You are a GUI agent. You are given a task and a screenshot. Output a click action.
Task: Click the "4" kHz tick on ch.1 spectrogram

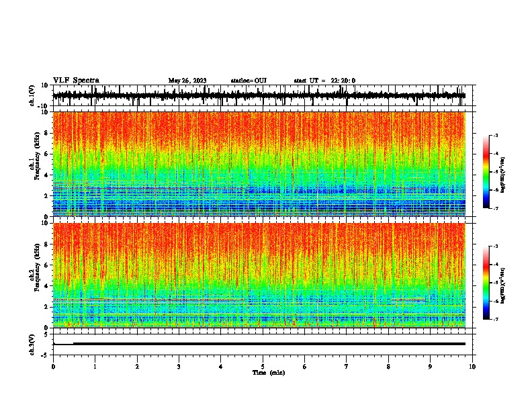pos(46,175)
